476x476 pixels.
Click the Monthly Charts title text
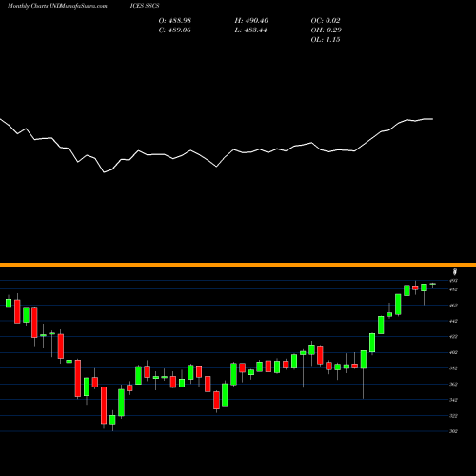click(28, 6)
